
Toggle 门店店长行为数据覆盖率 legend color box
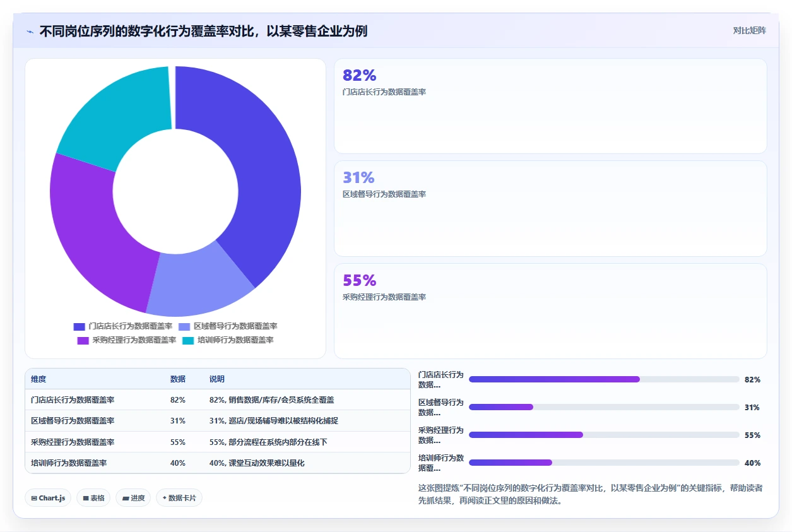coord(79,326)
